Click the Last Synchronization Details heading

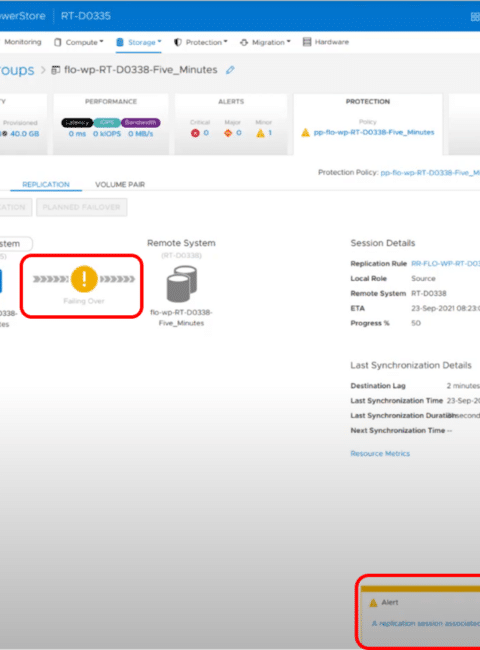click(411, 366)
